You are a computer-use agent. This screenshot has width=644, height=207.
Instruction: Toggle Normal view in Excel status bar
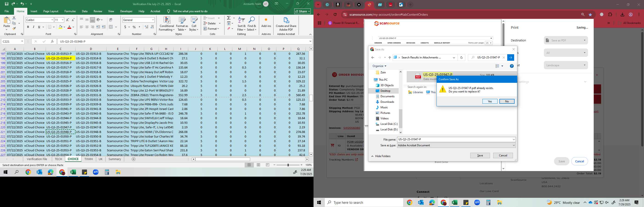(249, 165)
